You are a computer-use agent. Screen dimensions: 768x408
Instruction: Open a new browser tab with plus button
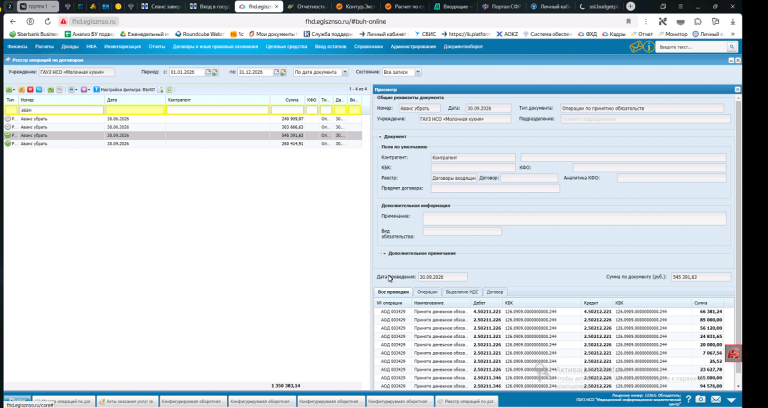point(630,6)
